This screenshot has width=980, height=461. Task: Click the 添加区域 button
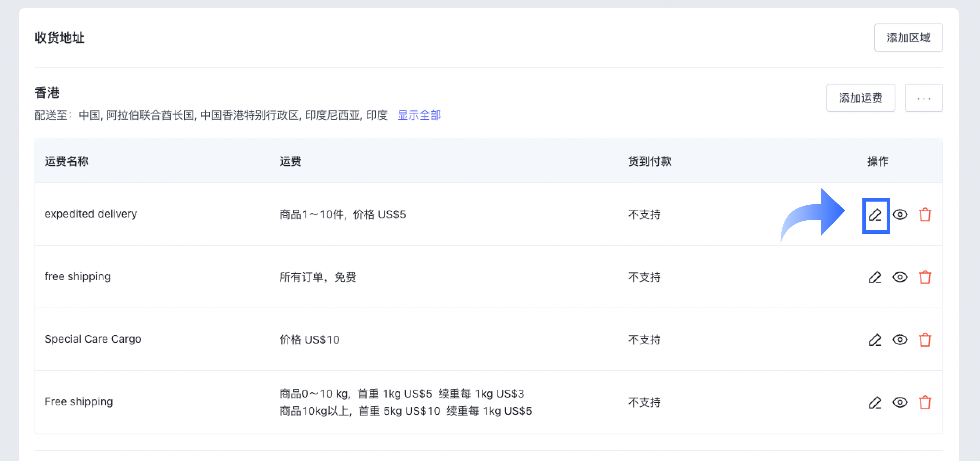click(x=908, y=38)
